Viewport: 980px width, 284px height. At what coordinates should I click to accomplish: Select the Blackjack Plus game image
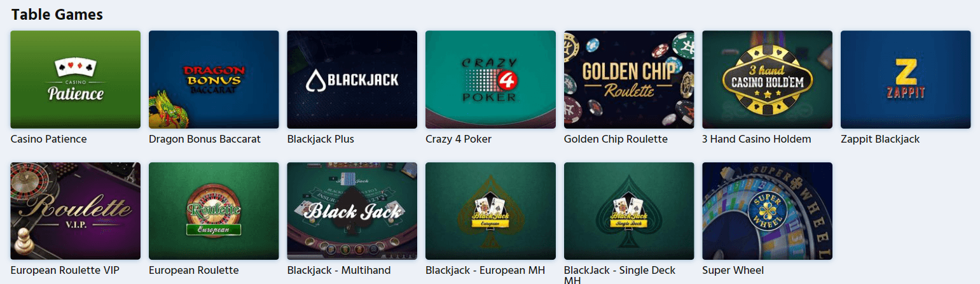[352, 80]
